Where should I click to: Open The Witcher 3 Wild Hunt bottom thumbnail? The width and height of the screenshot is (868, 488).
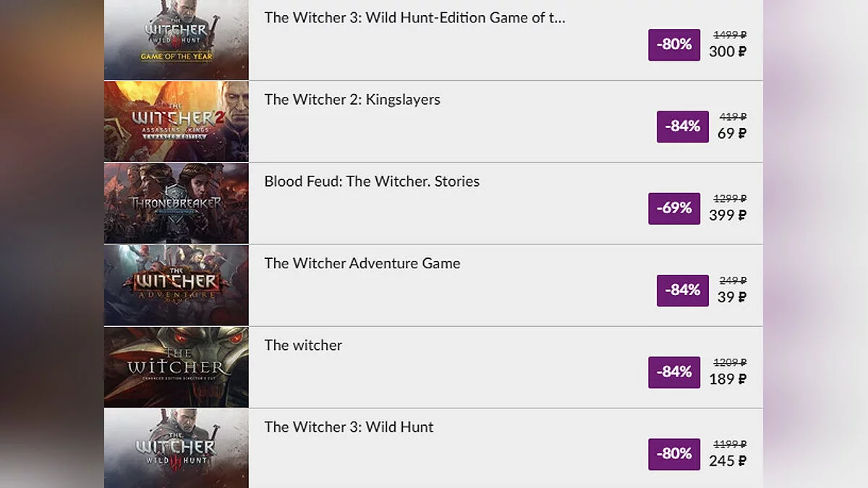pyautogui.click(x=176, y=448)
